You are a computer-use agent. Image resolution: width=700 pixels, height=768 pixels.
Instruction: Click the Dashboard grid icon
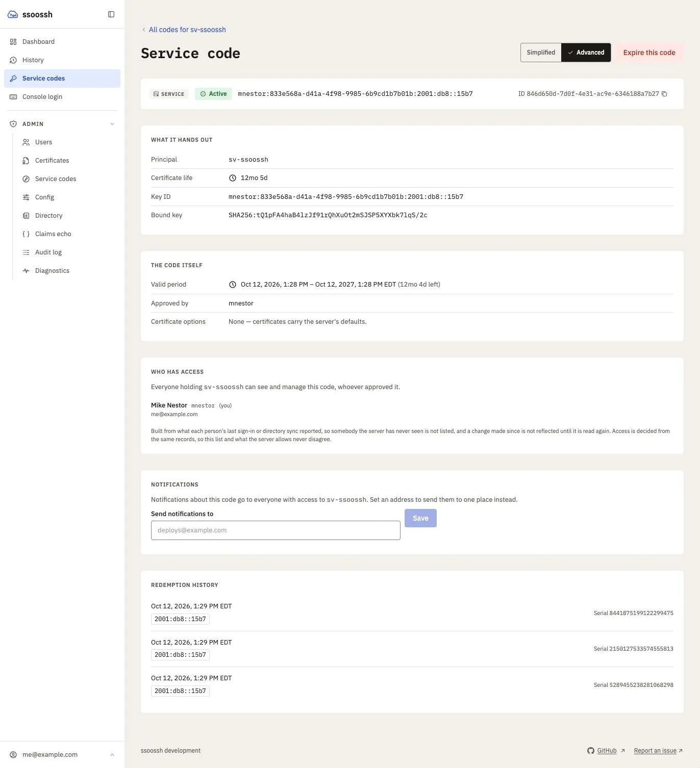13,42
